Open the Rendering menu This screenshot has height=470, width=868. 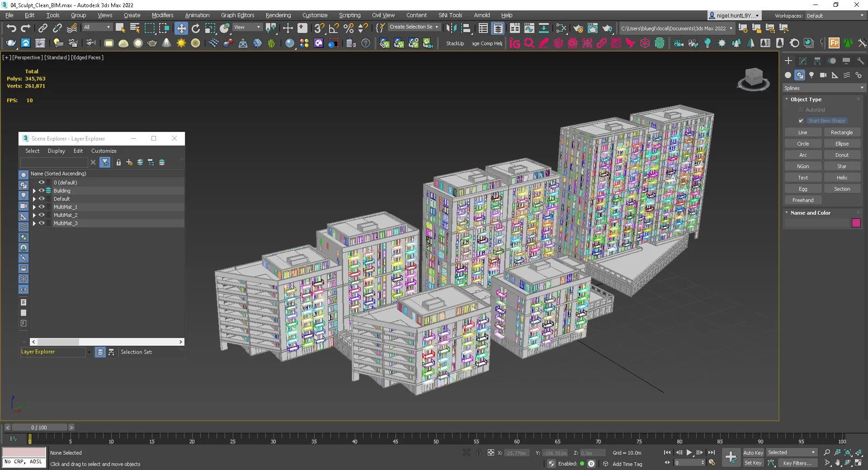tap(278, 15)
